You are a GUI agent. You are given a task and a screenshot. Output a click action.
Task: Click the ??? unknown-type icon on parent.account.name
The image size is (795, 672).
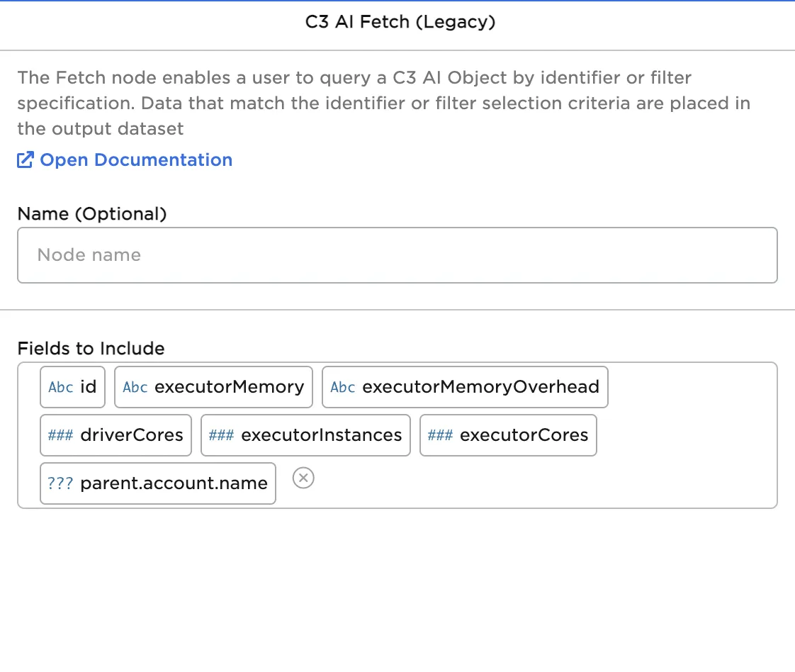[60, 483]
